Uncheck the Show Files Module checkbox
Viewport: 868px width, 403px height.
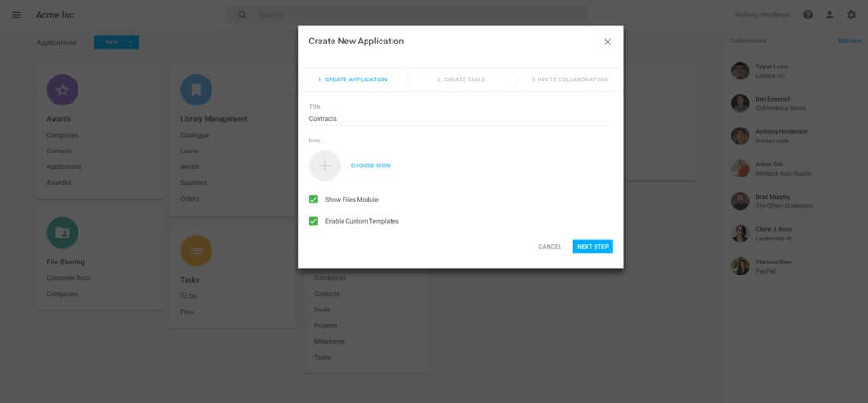(314, 200)
